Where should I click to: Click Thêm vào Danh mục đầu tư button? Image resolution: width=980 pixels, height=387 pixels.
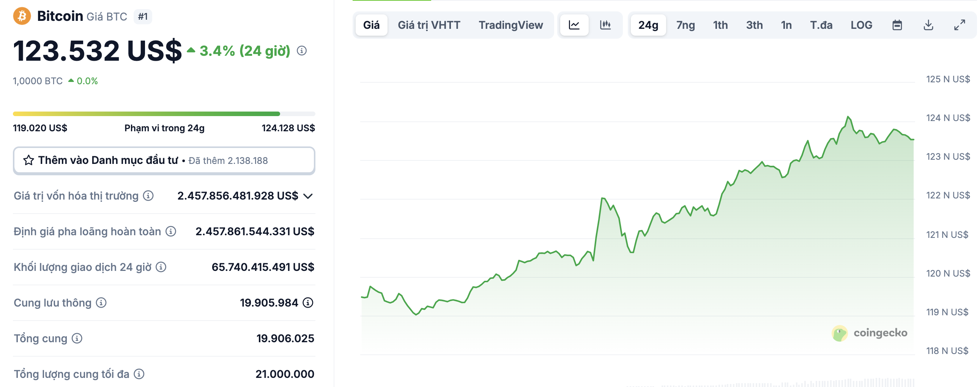pos(164,160)
